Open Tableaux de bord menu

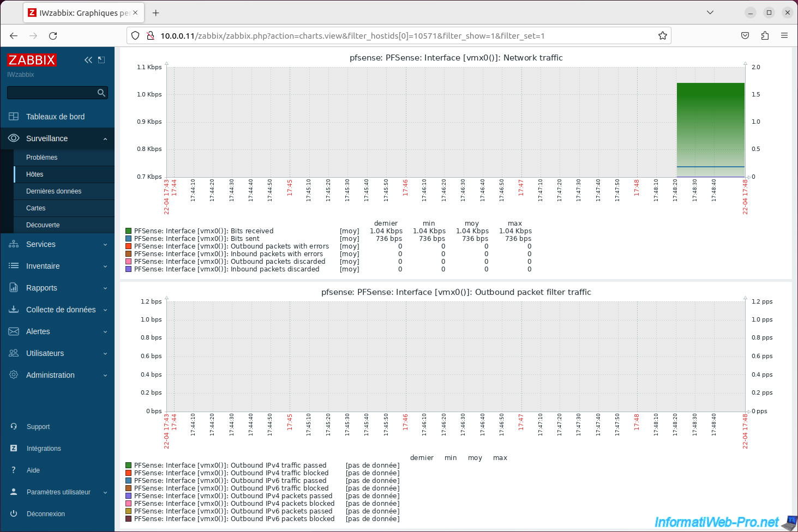click(57, 117)
